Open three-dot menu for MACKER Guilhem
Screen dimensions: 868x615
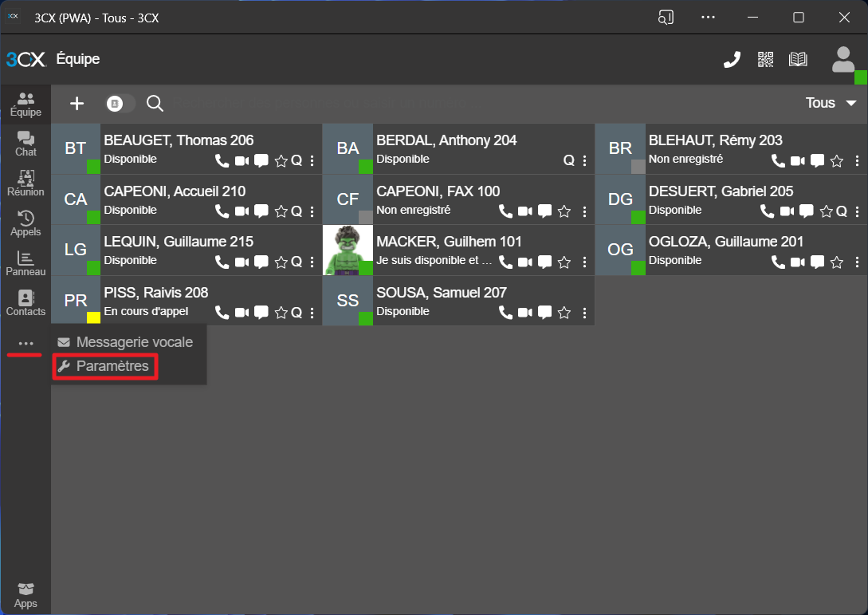[584, 262]
